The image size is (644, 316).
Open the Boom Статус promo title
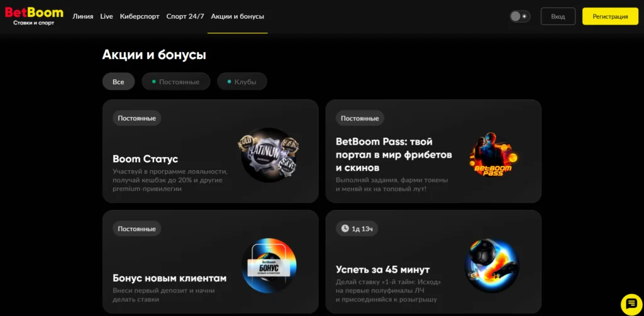click(x=145, y=159)
